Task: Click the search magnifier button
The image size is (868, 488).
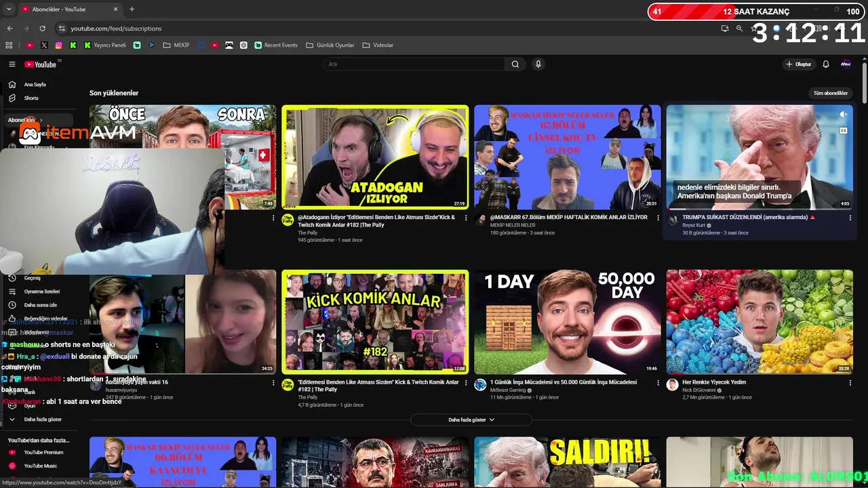Action: [515, 64]
